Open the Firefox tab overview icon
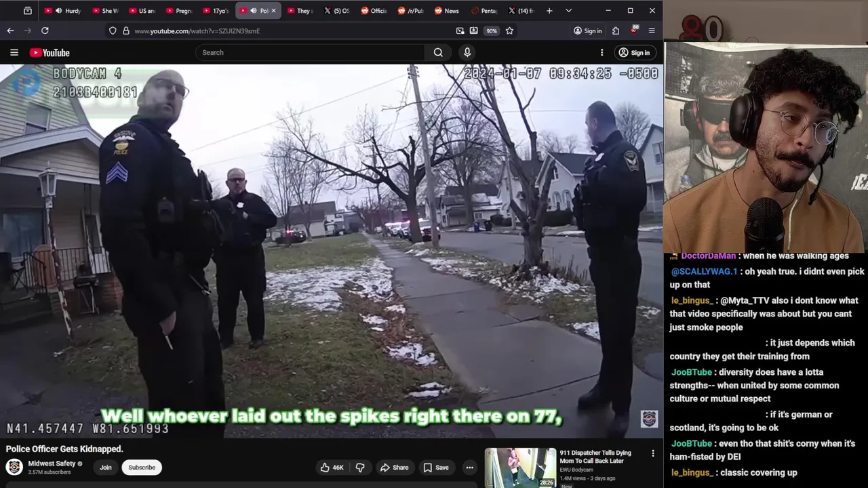Image resolution: width=868 pixels, height=488 pixels. pyautogui.click(x=28, y=11)
